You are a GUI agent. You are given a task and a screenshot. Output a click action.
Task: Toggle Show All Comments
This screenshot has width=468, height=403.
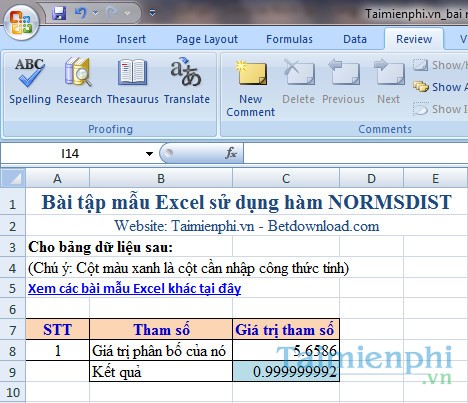tap(439, 87)
